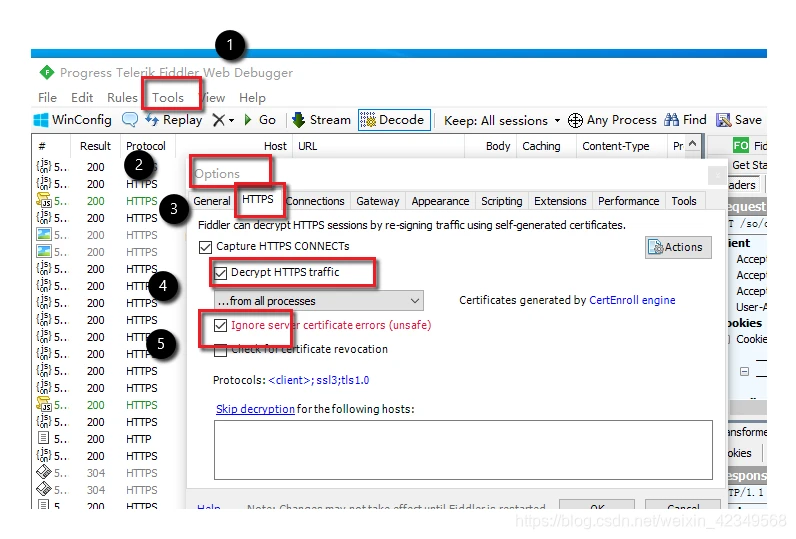Click in the skip hosts text box
The height and width of the screenshot is (539, 796).
point(463,450)
